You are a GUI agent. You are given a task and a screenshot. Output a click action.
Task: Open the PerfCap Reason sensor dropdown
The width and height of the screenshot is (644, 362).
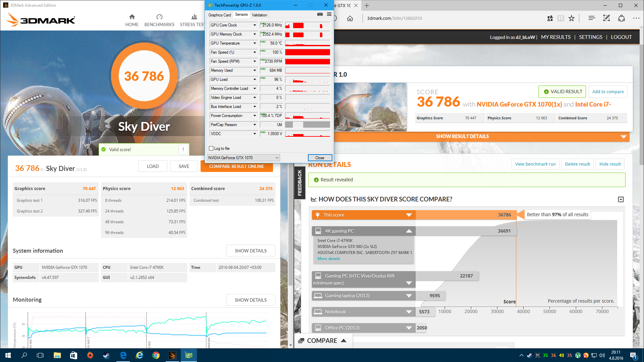click(x=255, y=125)
